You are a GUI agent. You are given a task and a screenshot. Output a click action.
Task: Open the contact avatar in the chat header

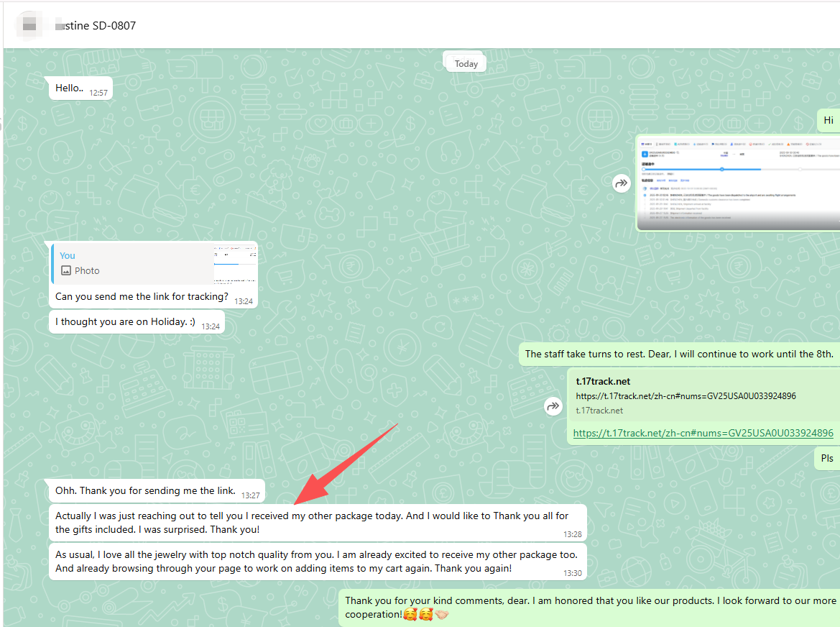coord(30,25)
